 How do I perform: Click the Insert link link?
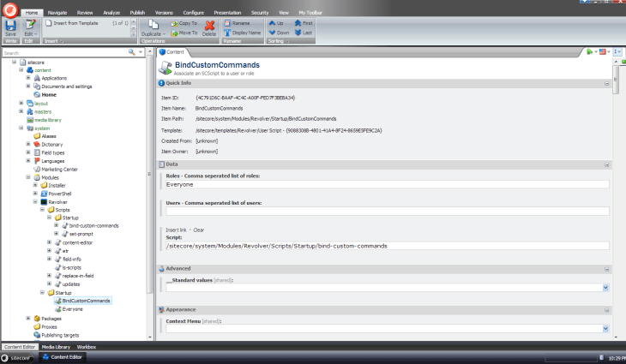click(176, 230)
